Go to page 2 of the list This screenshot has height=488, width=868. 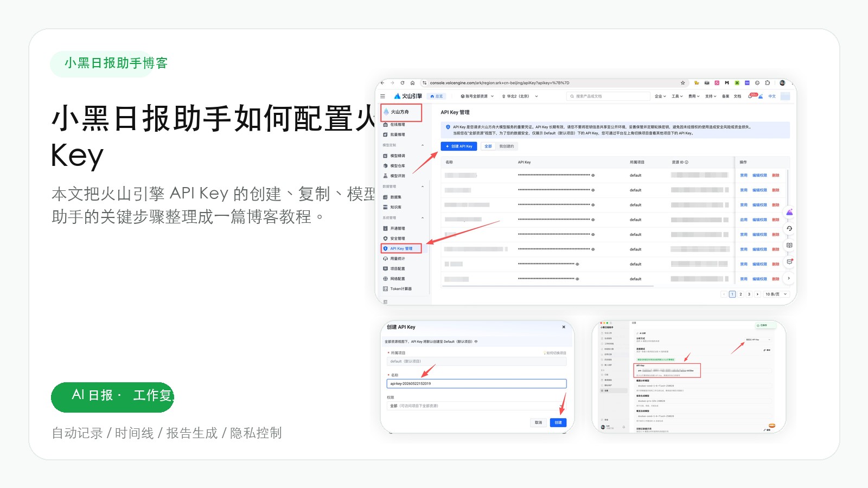click(741, 294)
